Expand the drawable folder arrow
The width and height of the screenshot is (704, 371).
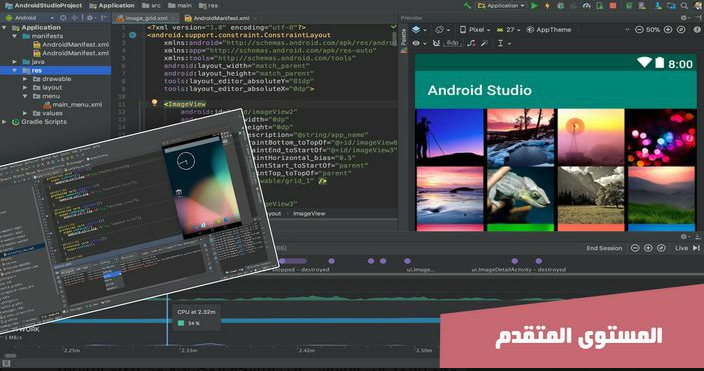[25, 79]
